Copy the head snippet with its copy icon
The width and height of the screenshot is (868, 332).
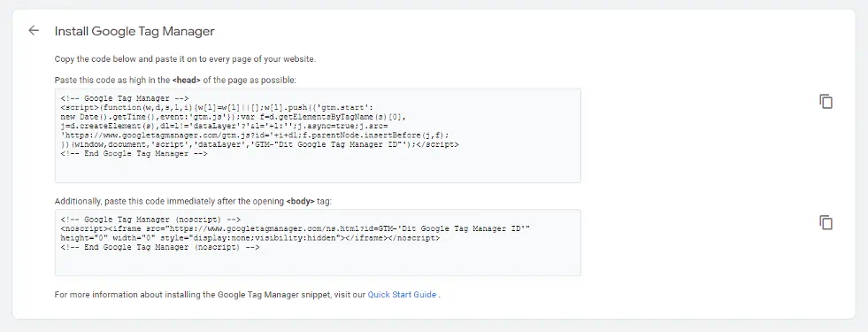[x=826, y=102]
